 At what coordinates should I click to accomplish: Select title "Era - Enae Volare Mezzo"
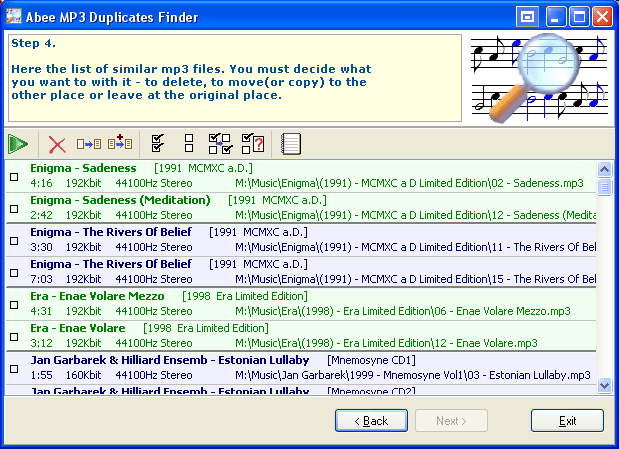[97, 296]
